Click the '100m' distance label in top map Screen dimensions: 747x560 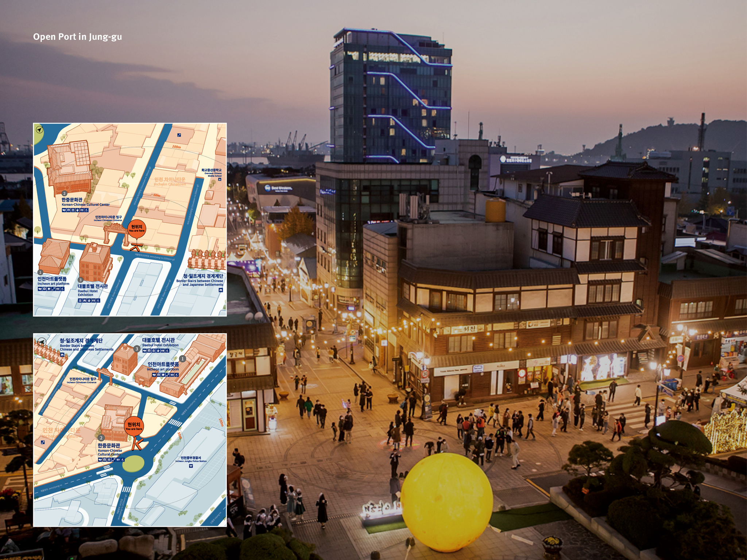176,147
